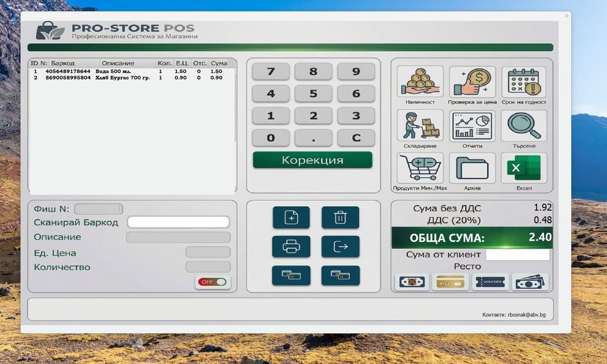Viewport: 607px width, 364px height.
Task: Open the Отчети reports icon
Action: [x=472, y=126]
